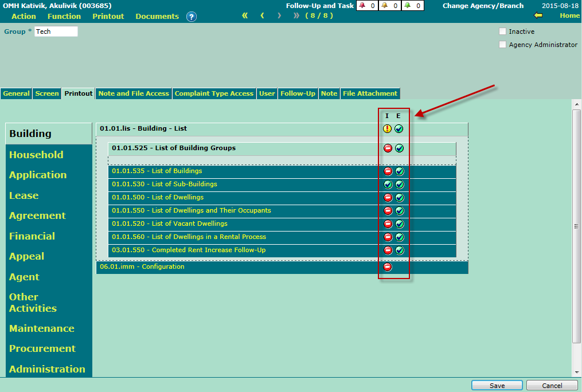
Task: Expand the Documents menu
Action: [157, 17]
